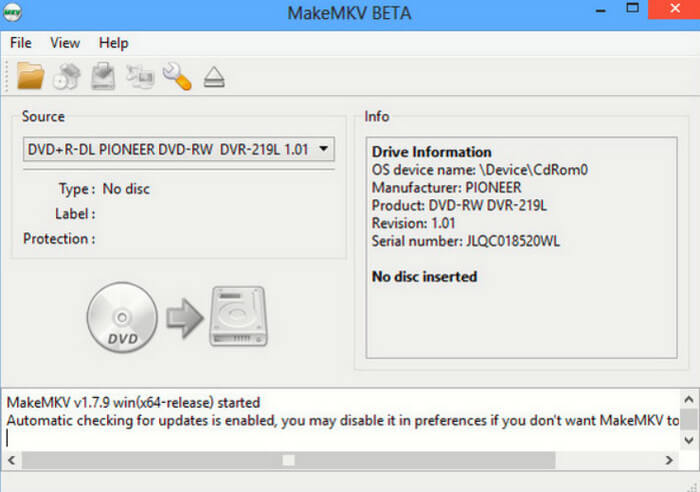This screenshot has height=492, width=700.
Task: Open the View menu
Action: click(65, 43)
